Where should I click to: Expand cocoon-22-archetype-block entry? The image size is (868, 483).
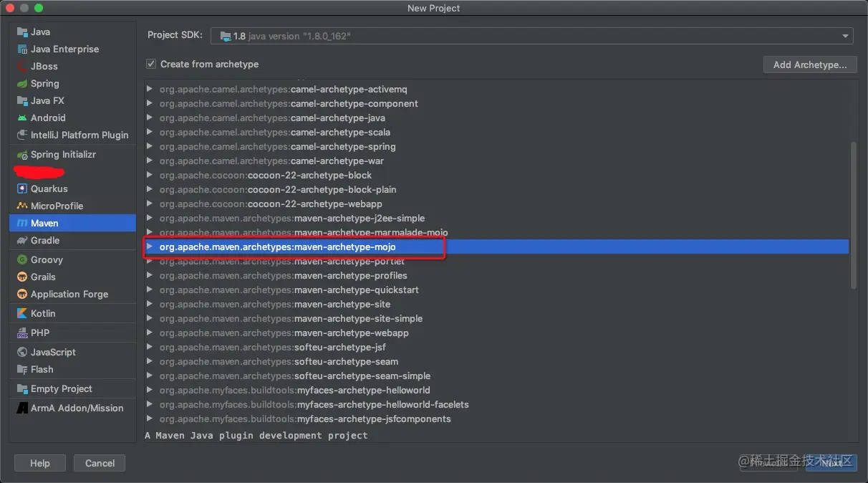(x=150, y=176)
